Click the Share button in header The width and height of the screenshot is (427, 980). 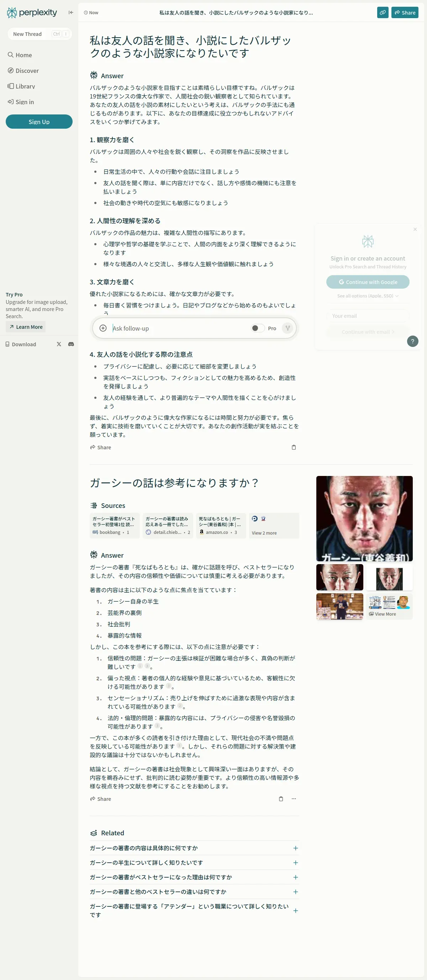point(405,12)
